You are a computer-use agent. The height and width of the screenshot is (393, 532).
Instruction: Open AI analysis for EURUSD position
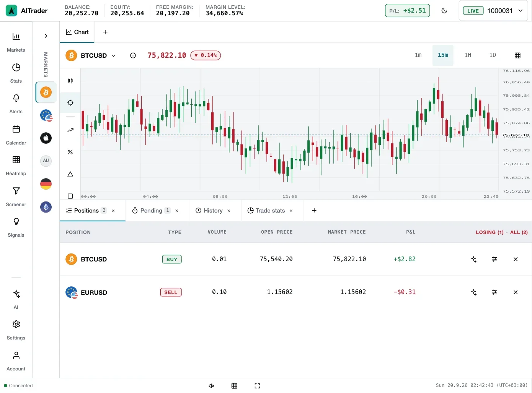pos(474,292)
